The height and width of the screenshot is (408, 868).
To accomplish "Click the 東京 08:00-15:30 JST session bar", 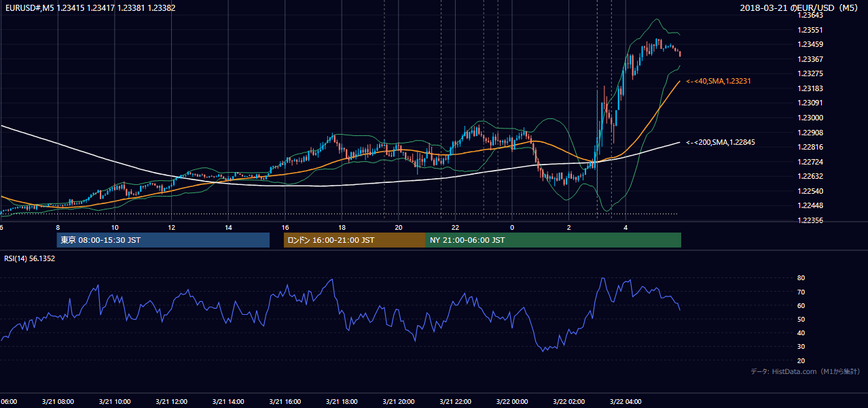I will pyautogui.click(x=163, y=240).
